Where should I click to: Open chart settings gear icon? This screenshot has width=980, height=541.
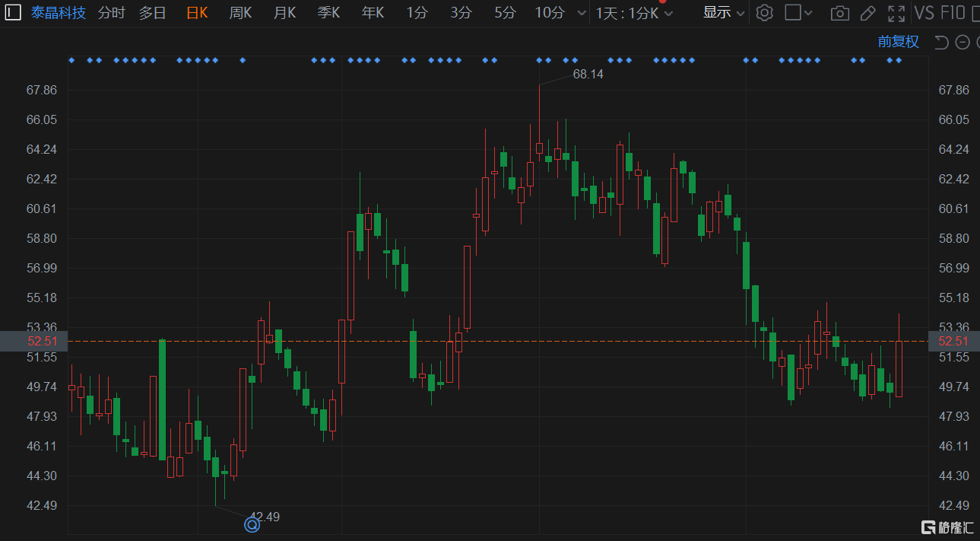pyautogui.click(x=765, y=13)
